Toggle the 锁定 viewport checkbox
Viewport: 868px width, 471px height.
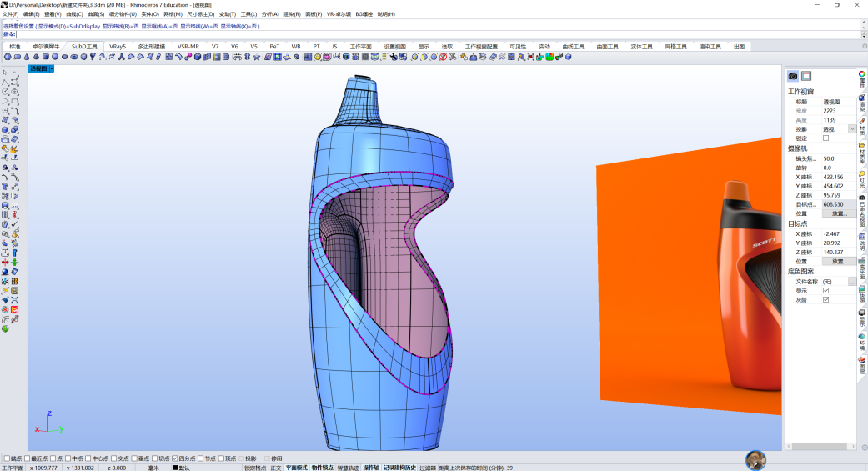[x=826, y=138]
